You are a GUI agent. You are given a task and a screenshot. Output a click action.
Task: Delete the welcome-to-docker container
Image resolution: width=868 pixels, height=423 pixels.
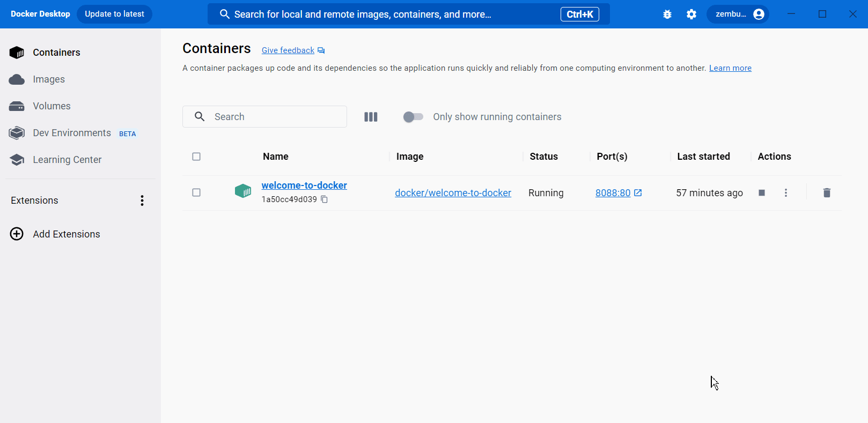click(827, 193)
